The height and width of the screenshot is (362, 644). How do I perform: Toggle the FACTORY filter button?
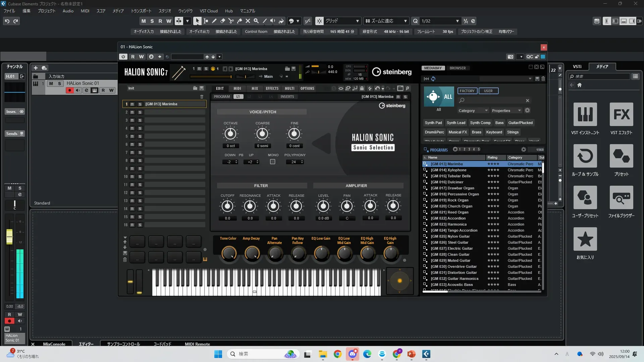pyautogui.click(x=467, y=91)
